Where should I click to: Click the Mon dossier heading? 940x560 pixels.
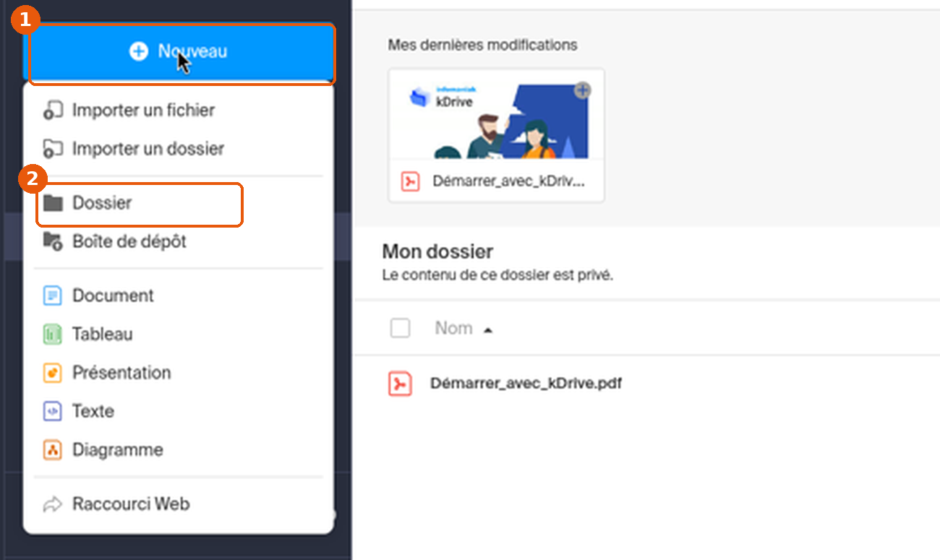[x=437, y=252]
